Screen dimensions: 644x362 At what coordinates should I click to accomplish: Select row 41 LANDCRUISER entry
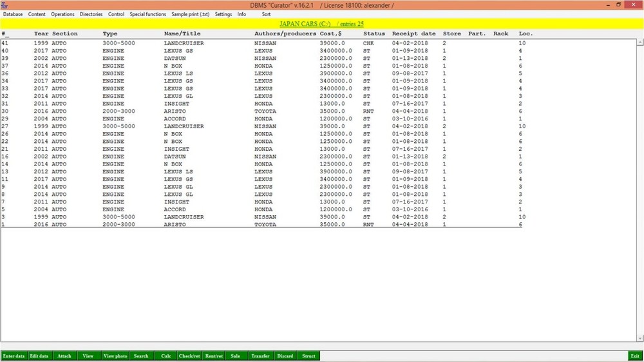point(263,43)
